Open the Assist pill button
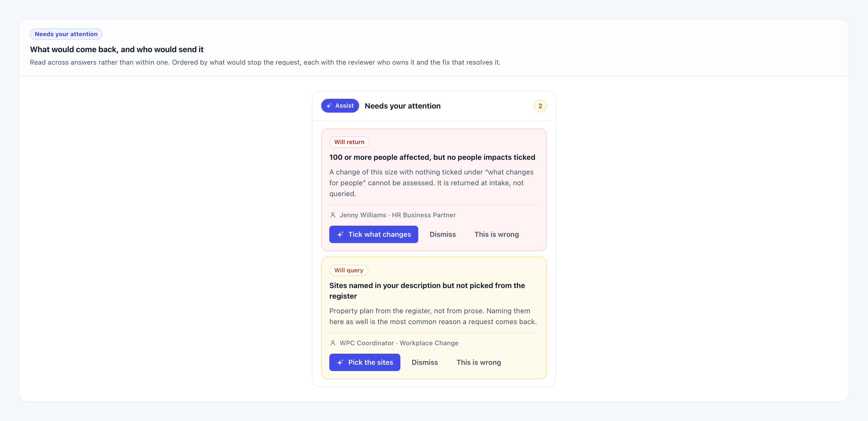 (340, 106)
